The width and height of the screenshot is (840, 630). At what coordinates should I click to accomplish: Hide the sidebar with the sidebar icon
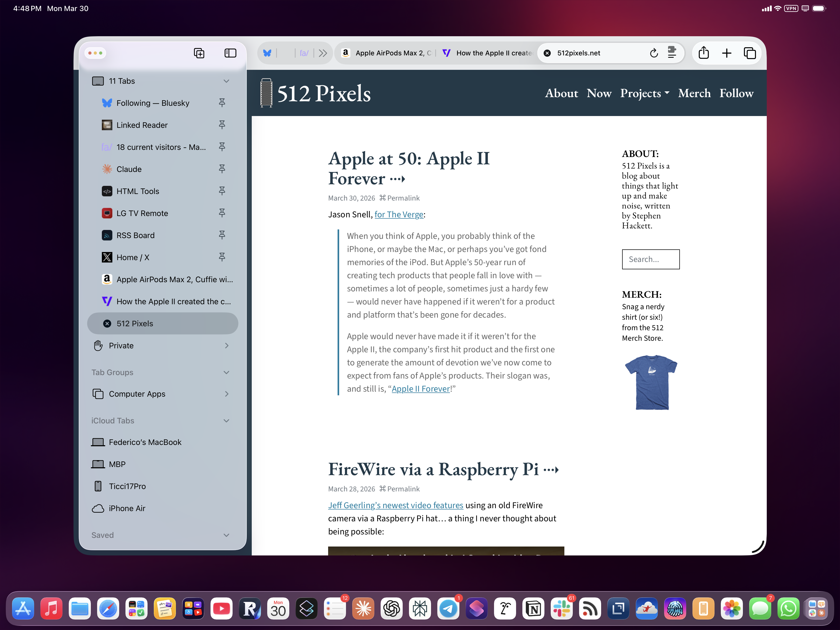(x=230, y=53)
